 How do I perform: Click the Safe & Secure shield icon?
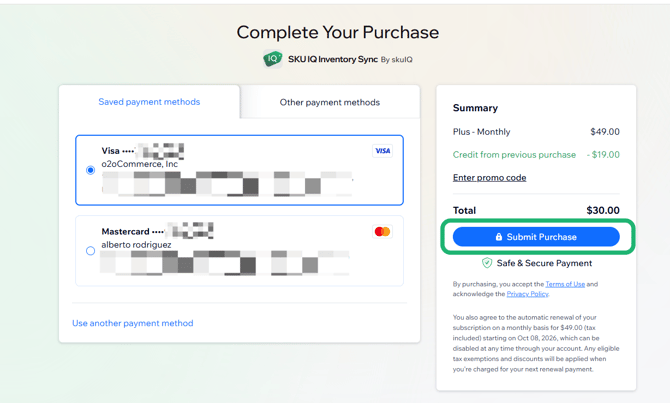[487, 263]
